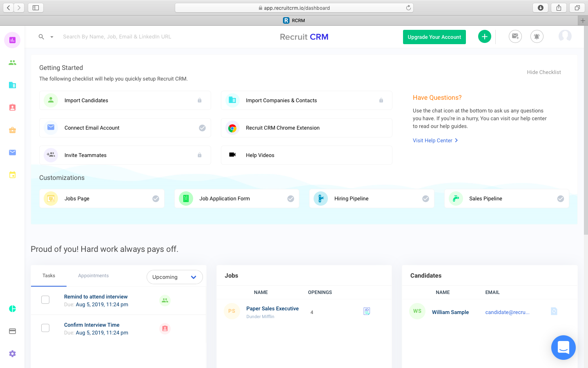Click the Safari address bar
588x368 pixels.
coord(294,8)
